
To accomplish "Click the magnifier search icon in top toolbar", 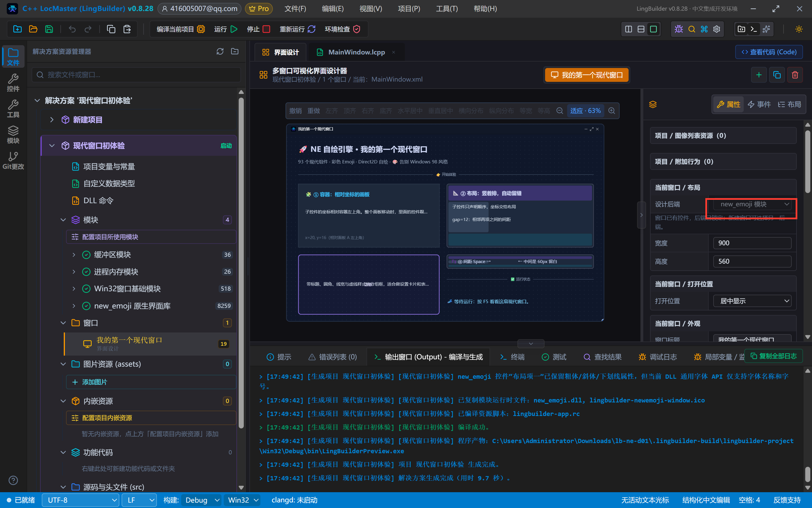I will click(x=692, y=29).
